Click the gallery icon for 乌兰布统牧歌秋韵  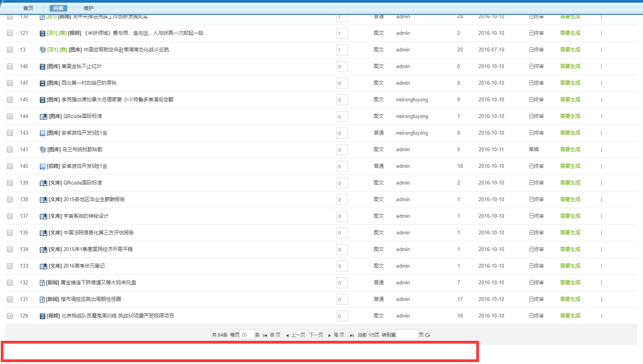[x=43, y=150]
